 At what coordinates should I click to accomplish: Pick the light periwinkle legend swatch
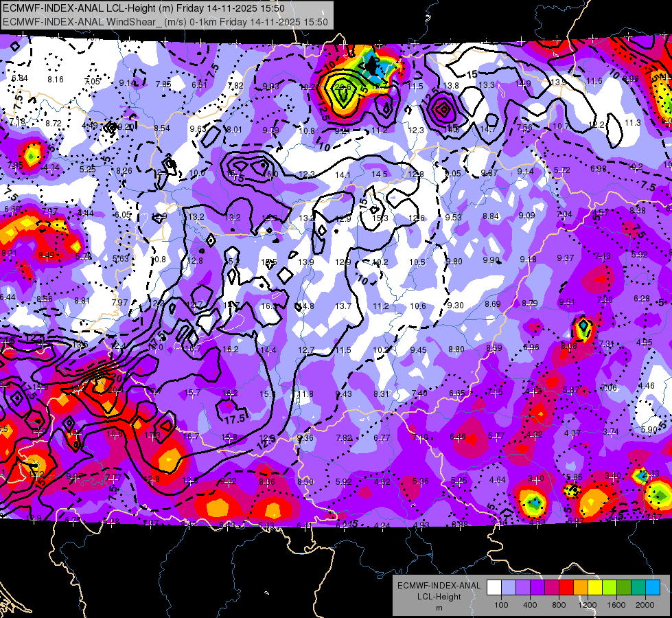pyautogui.click(x=509, y=588)
